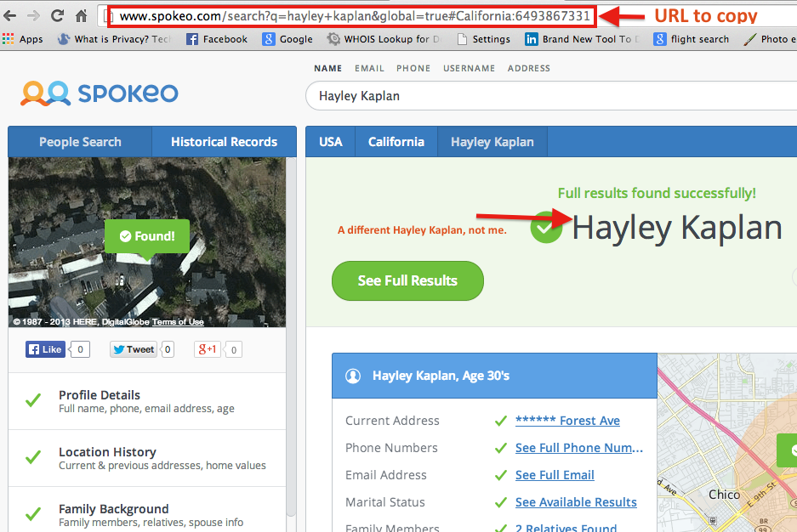Click the green check beside Hayley Kaplan heading

click(546, 227)
